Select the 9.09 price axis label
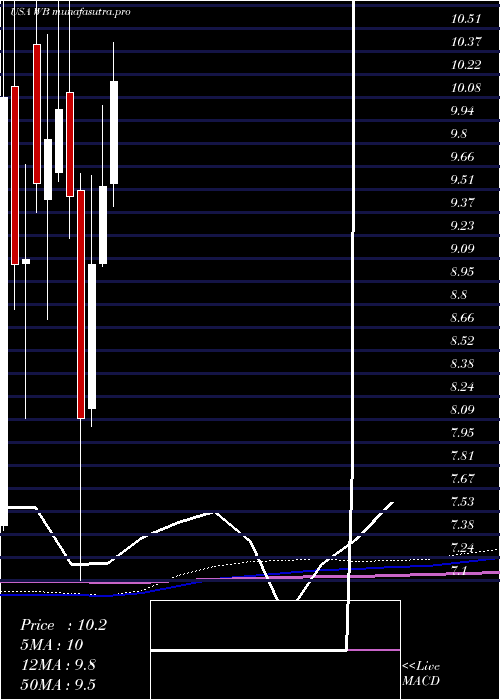Viewport: 500px width, 700px height. 463,249
